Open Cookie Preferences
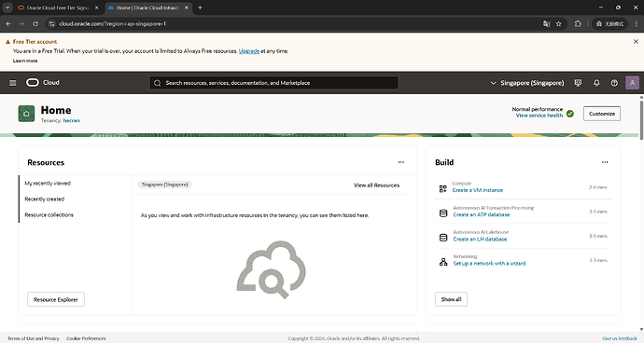The image size is (644, 343). click(86, 338)
